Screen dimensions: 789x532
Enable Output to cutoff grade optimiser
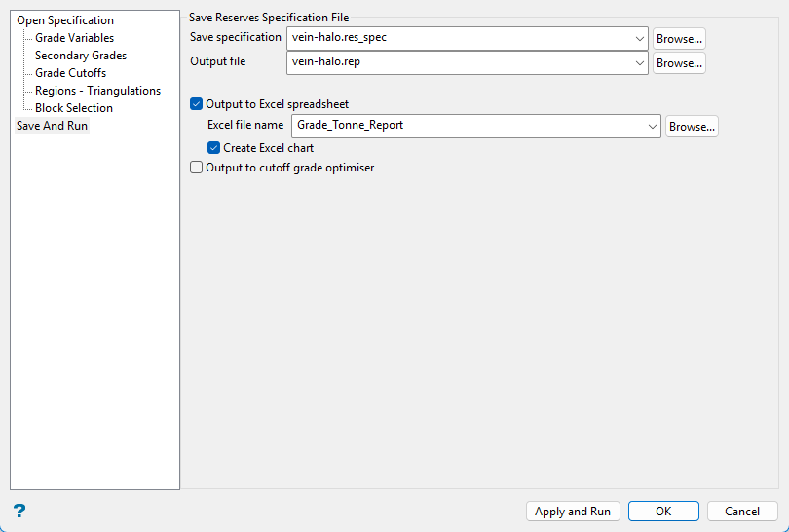coord(197,168)
